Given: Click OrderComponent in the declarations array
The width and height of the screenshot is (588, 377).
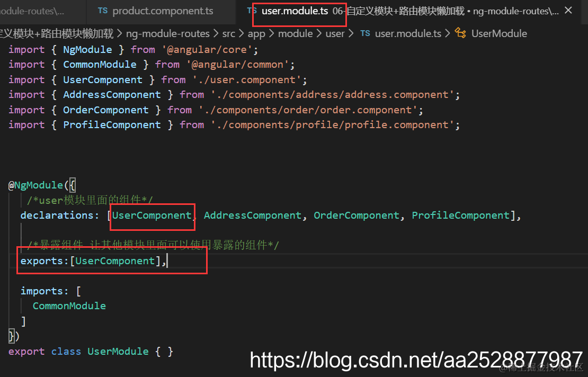Looking at the screenshot, I should 357,216.
